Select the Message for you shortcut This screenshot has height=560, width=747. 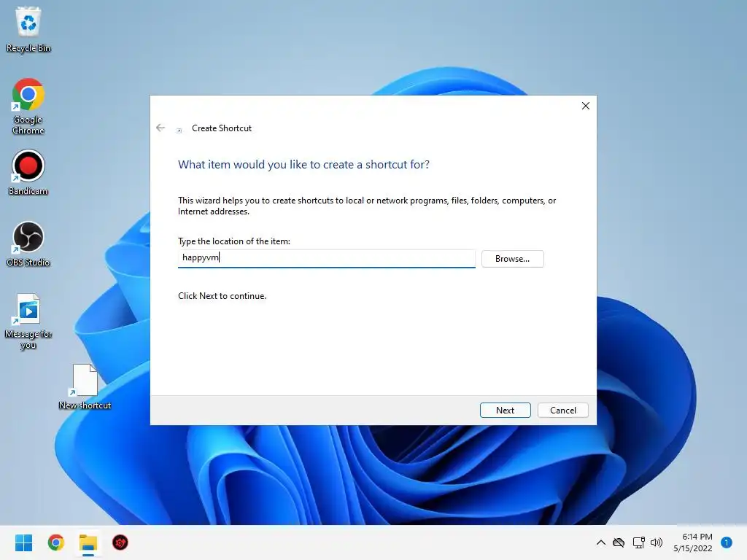[x=28, y=322]
